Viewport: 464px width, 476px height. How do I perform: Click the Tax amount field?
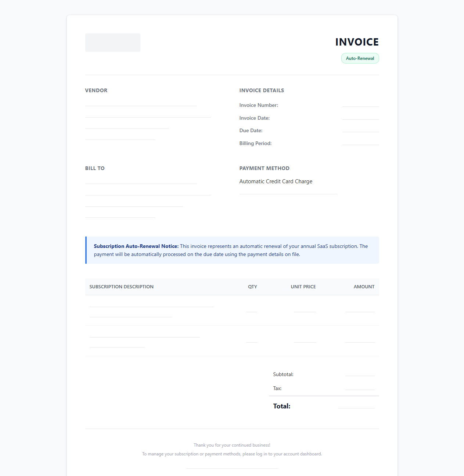point(360,387)
